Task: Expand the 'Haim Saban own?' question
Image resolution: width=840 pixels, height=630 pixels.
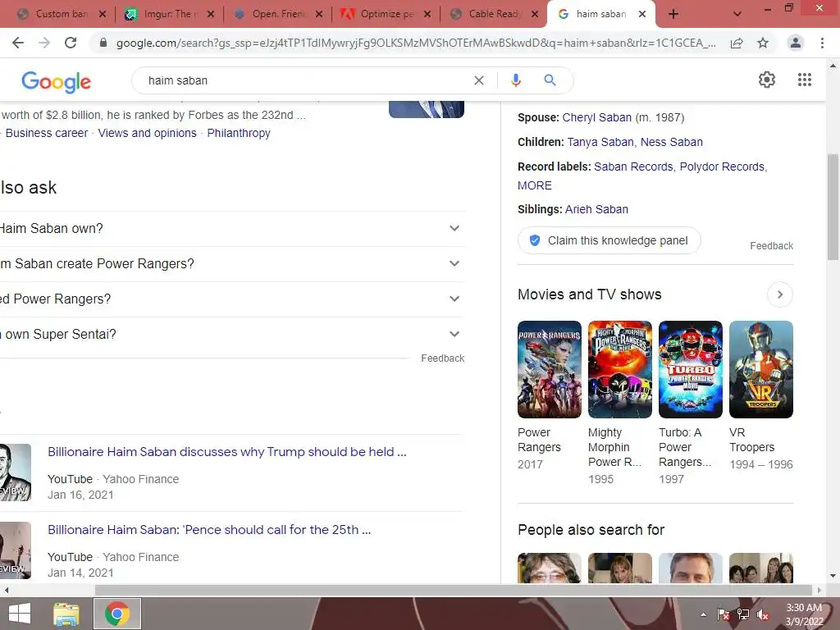Action: 232,229
